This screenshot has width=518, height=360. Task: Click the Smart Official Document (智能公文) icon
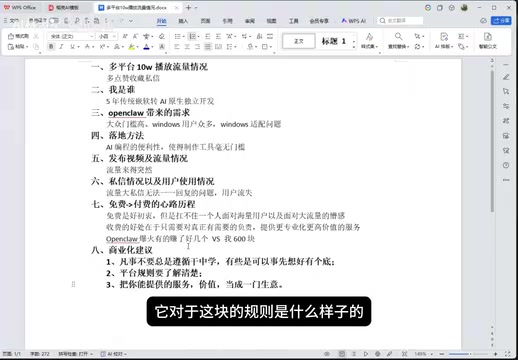[488, 41]
